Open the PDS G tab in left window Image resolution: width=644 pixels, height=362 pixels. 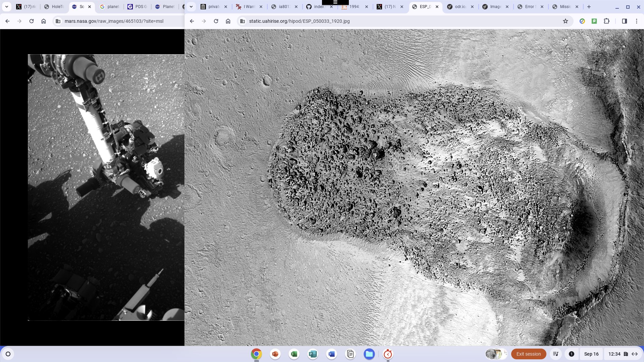pos(138,7)
